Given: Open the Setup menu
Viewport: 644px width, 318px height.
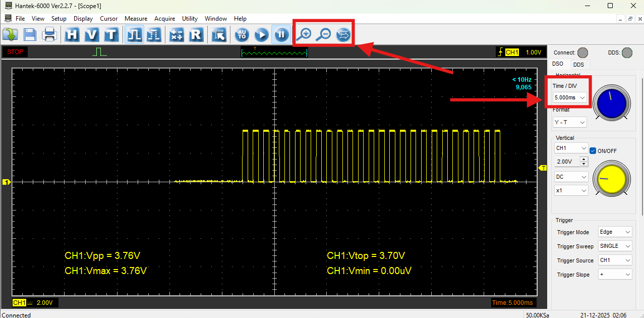Looking at the screenshot, I should pos(59,19).
